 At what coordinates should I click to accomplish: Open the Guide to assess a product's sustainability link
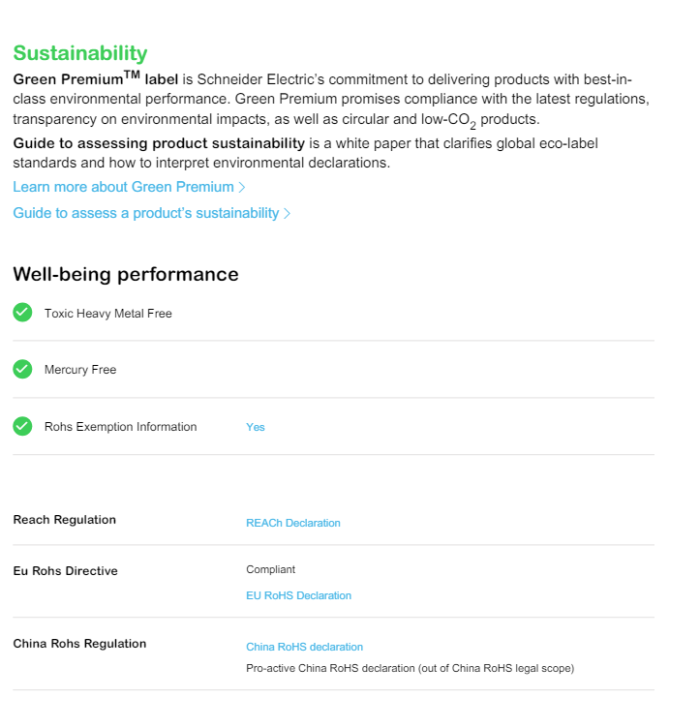coord(145,213)
